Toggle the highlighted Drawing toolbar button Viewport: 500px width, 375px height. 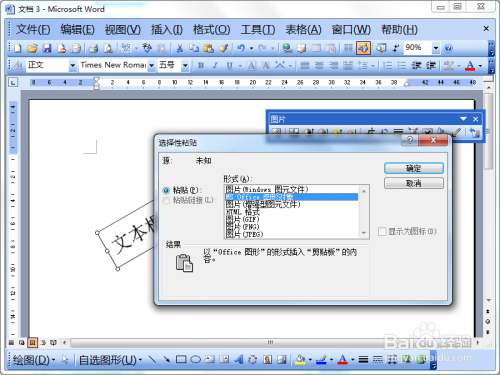coord(363,48)
